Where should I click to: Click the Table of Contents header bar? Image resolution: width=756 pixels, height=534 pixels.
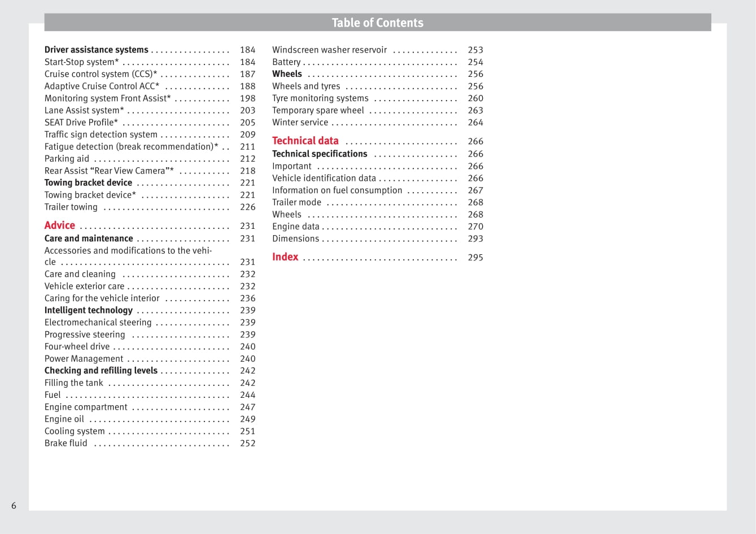377,23
